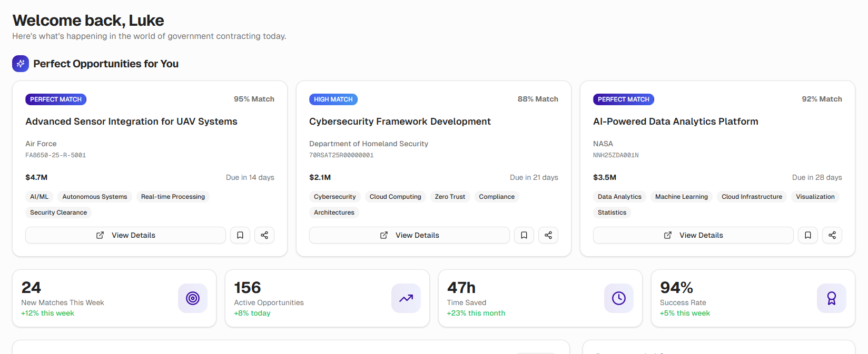Click the clock icon on Time Saved card

click(619, 298)
